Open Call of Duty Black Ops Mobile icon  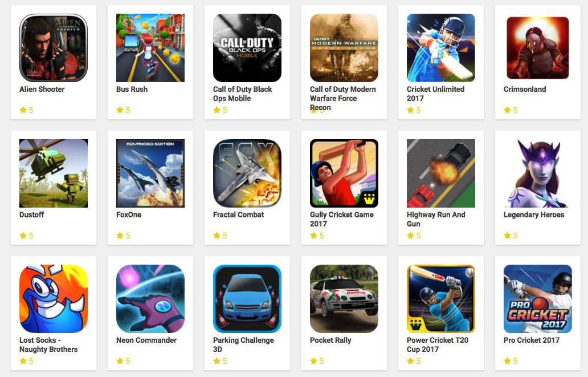247,48
